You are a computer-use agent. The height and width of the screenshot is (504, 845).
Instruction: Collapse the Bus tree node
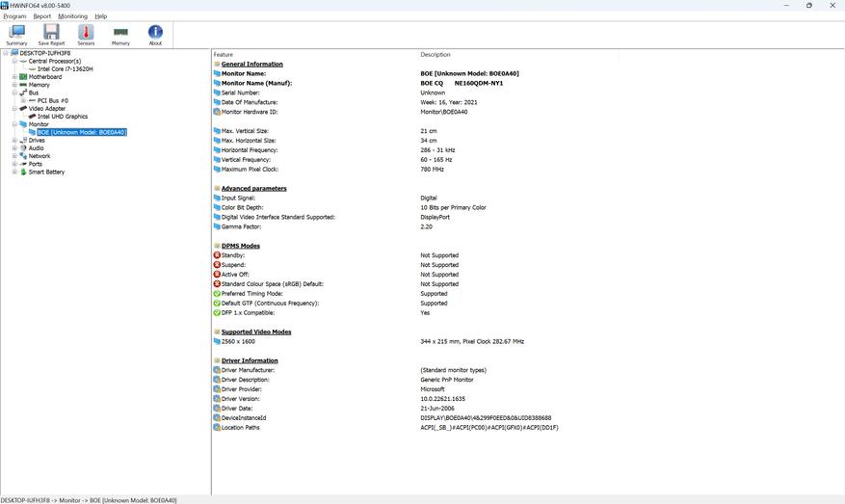click(14, 93)
